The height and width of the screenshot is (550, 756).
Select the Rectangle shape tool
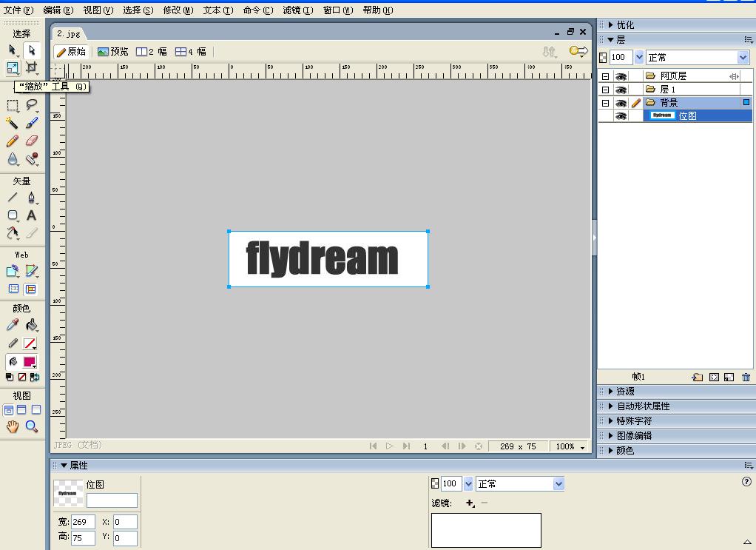click(13, 215)
